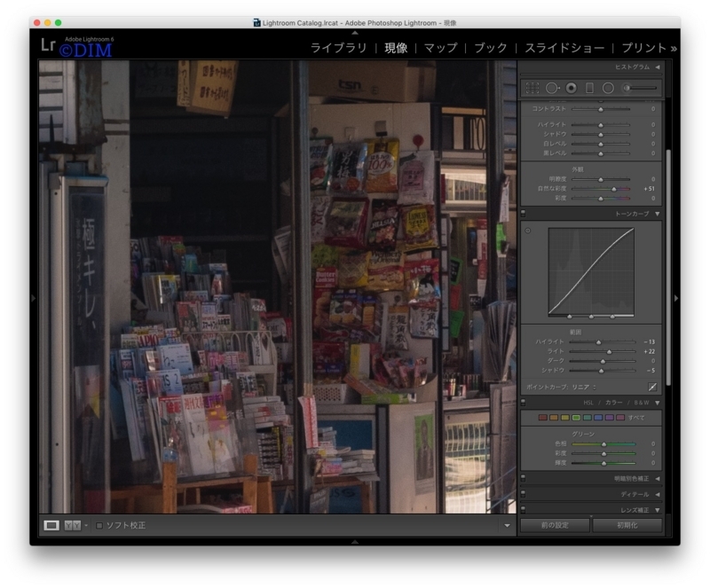Switch to the 現像 module
The image size is (710, 588).
tap(396, 48)
